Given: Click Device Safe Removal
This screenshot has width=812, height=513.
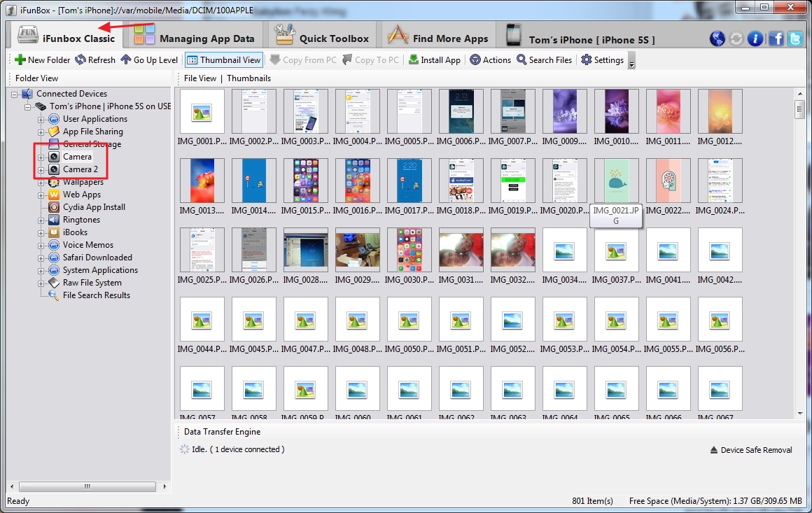Looking at the screenshot, I should pyautogui.click(x=751, y=450).
